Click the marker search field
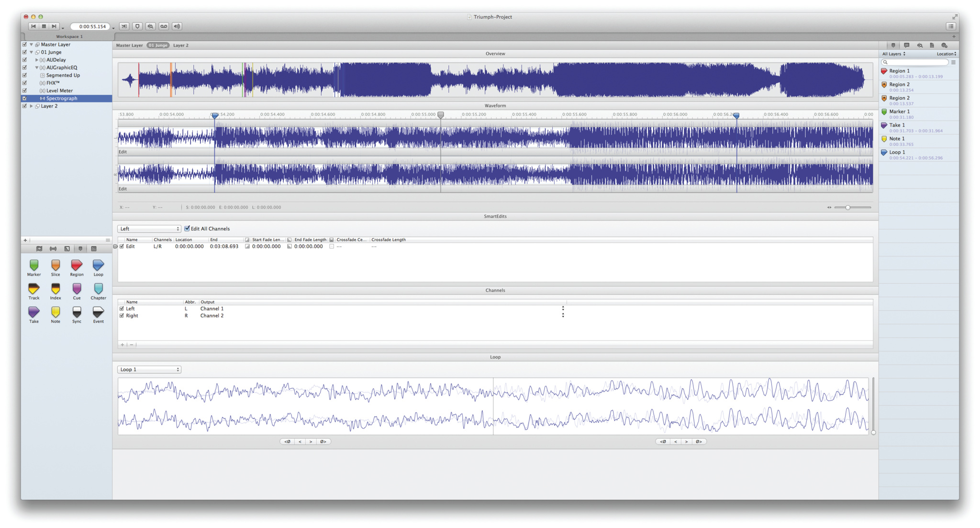980x528 pixels. click(915, 62)
